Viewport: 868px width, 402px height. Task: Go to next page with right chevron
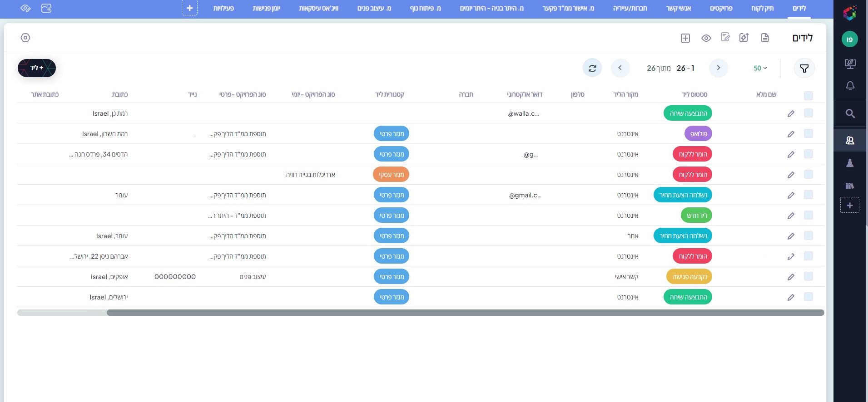point(718,68)
